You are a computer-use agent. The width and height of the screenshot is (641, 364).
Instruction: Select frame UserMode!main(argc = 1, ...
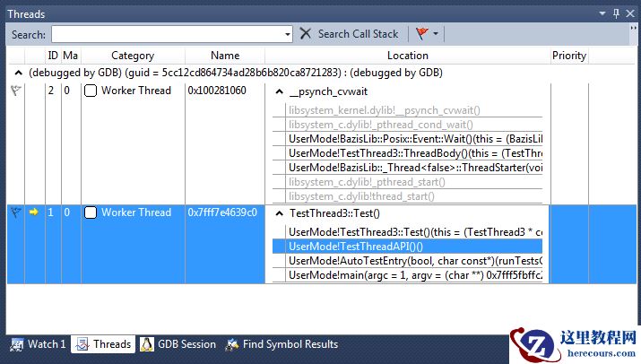pos(408,275)
